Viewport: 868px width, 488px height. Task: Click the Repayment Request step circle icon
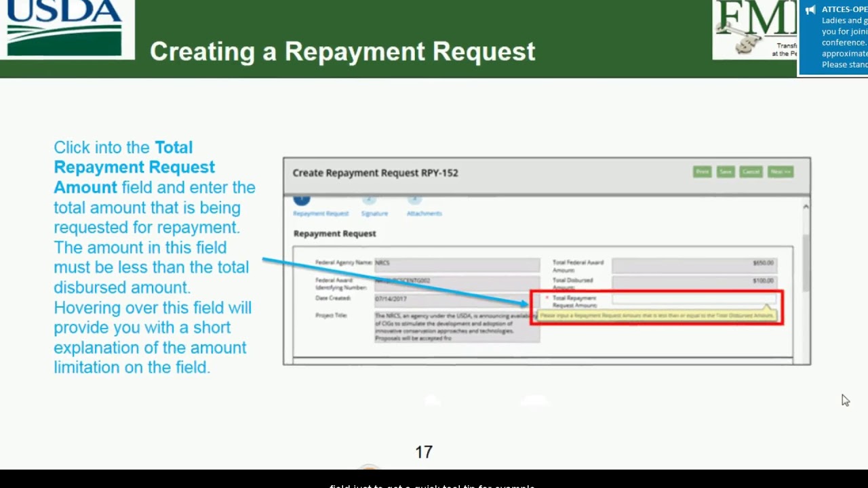(302, 200)
